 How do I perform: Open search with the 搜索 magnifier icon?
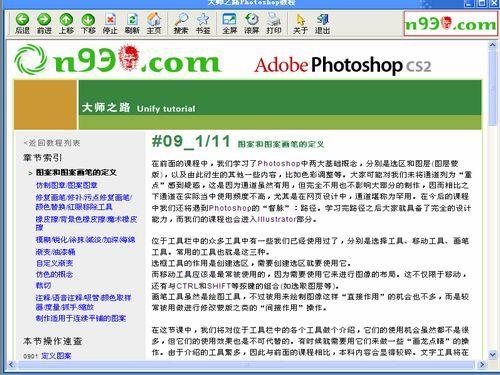tap(181, 23)
